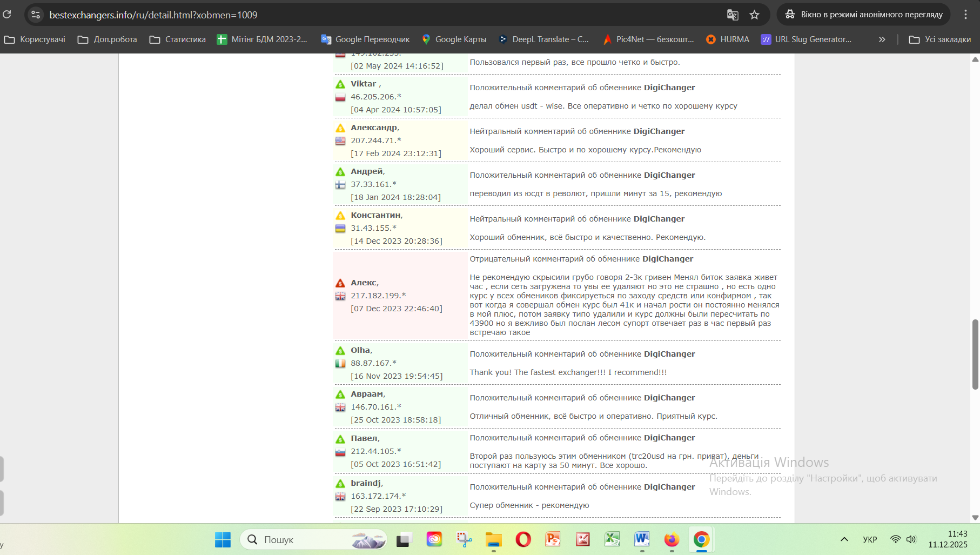Click the positive review icon beside Павел
980x555 pixels.
[x=340, y=439]
